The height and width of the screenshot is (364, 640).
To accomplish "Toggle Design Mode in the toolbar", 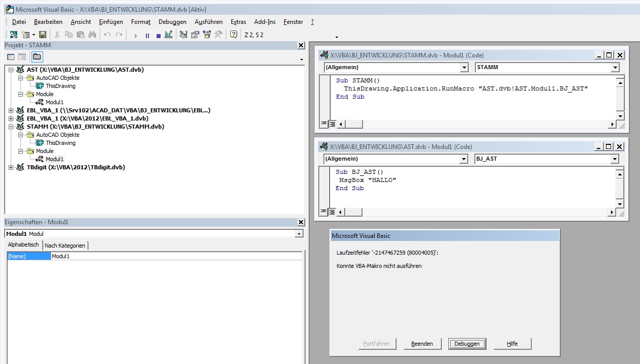I will [169, 35].
